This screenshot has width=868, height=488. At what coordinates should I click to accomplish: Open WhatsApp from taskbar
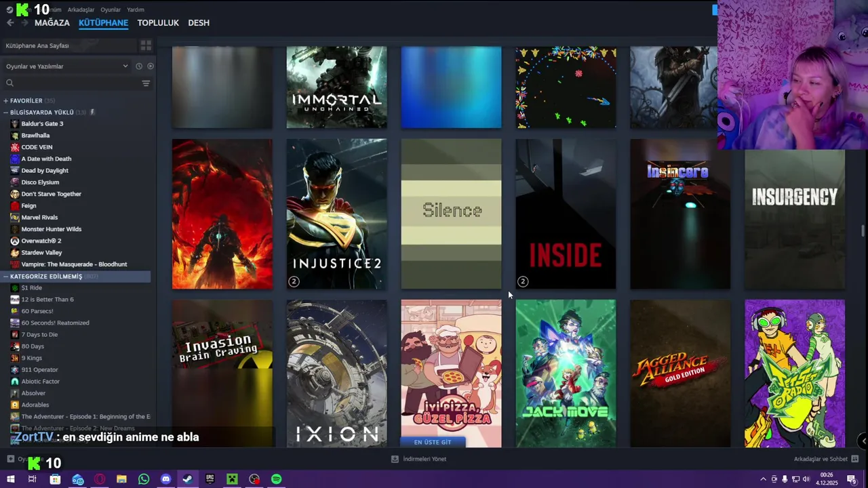(x=144, y=479)
